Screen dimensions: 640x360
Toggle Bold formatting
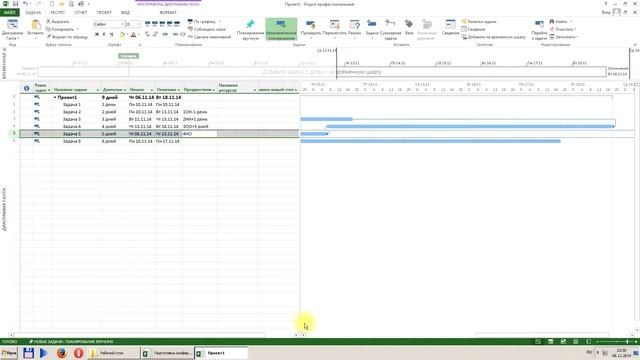pyautogui.click(x=97, y=35)
